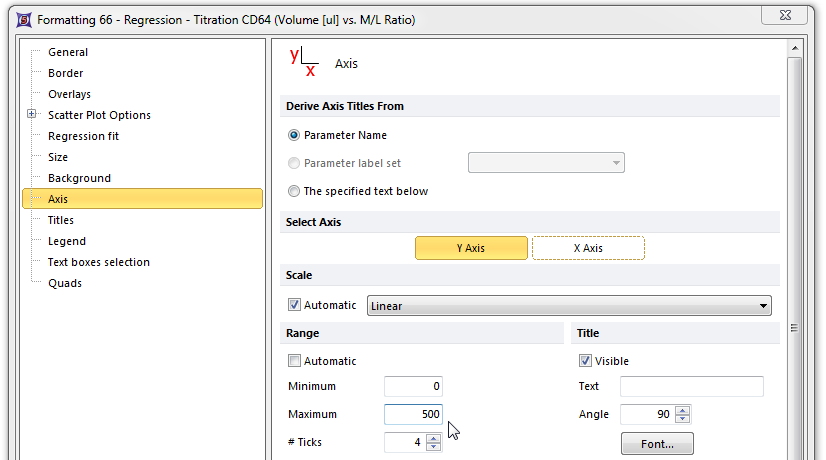Select the Parameter Name radio button
Screen dimensions: 826x460
[x=294, y=135]
